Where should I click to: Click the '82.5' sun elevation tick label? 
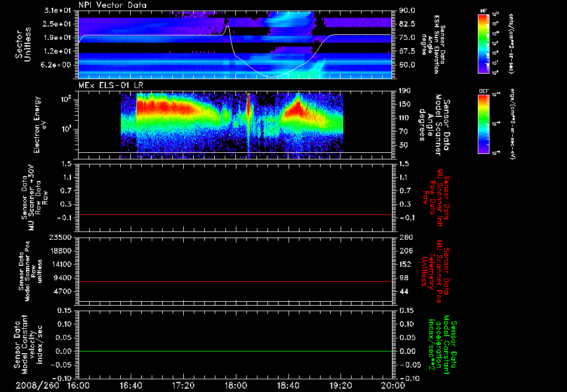407,24
